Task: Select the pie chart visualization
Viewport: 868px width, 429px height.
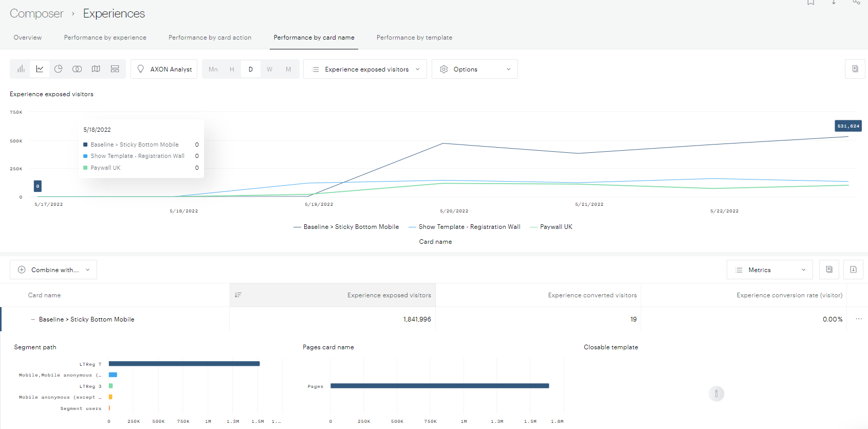Action: tap(59, 69)
